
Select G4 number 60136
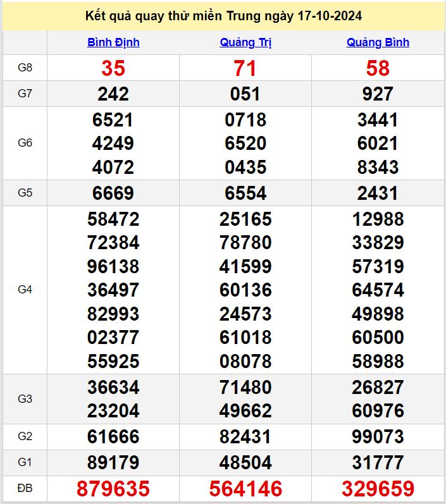245,290
